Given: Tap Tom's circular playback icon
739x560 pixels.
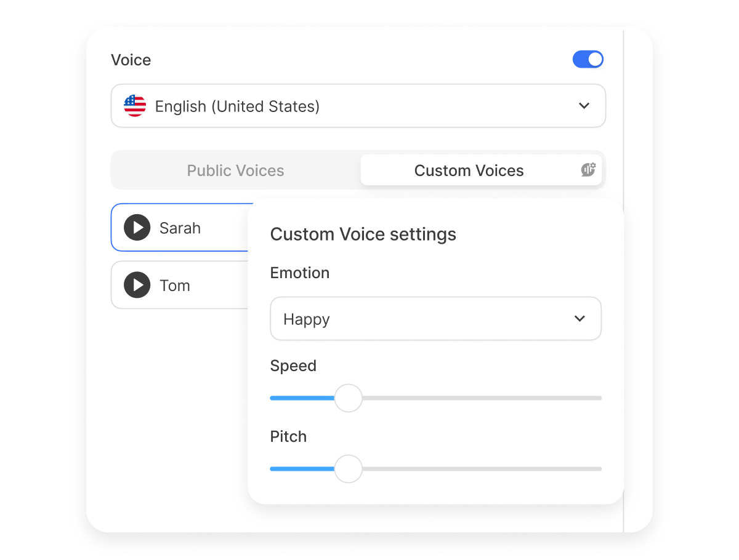Looking at the screenshot, I should (137, 284).
